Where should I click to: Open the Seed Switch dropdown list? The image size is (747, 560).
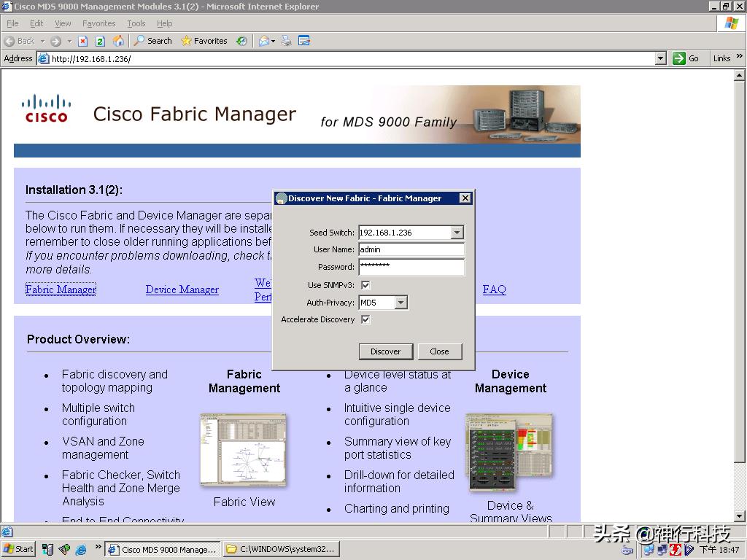[459, 233]
